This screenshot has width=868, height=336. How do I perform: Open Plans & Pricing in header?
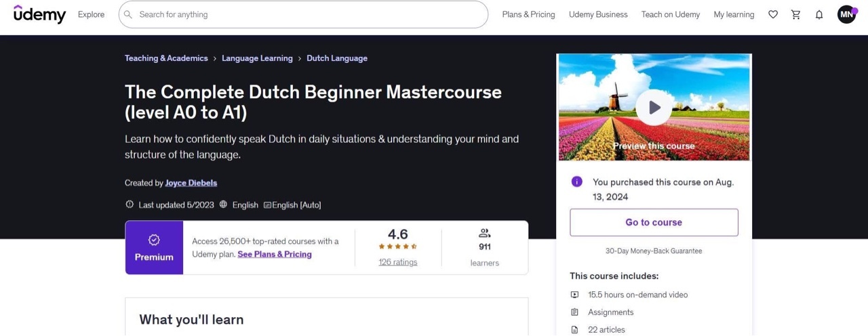[x=528, y=14]
